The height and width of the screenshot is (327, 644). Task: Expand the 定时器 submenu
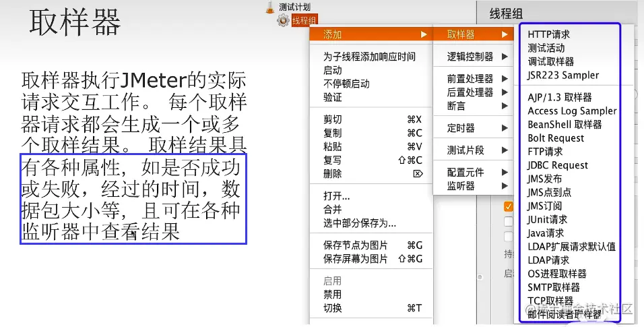(x=474, y=128)
